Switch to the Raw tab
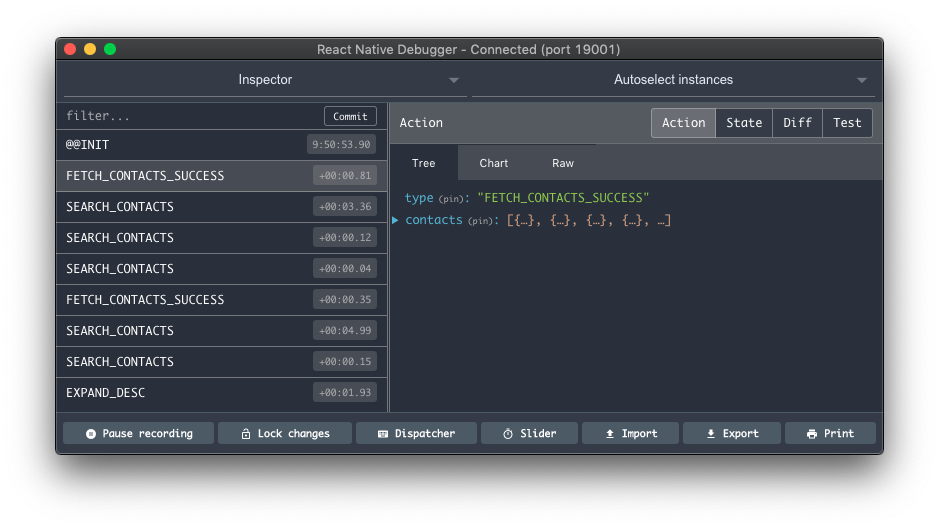The image size is (939, 528). 563,163
